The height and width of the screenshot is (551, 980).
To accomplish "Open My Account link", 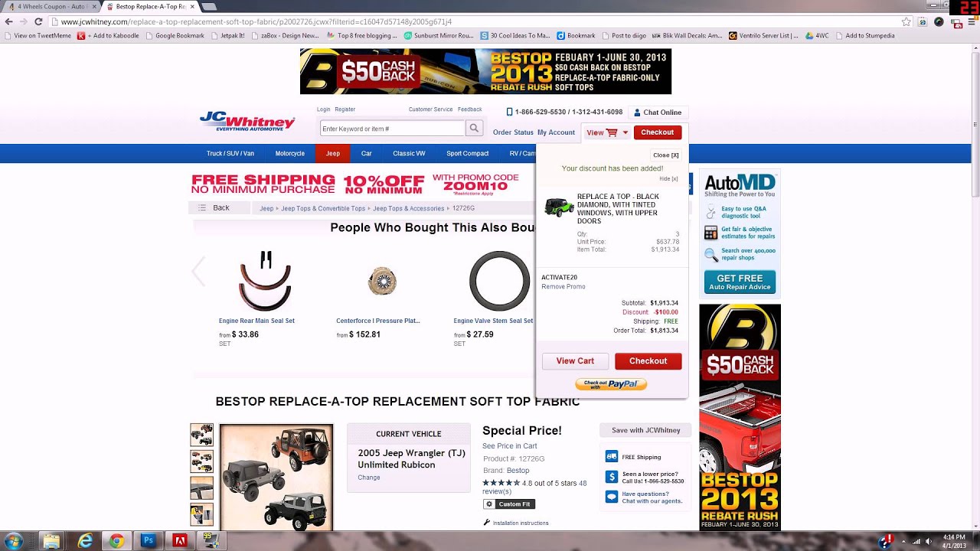I will pos(556,132).
